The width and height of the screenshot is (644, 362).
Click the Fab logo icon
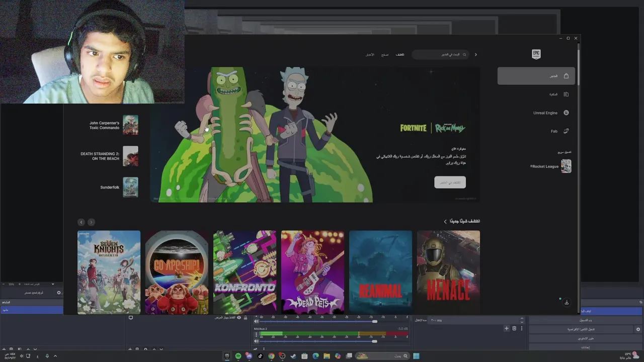pyautogui.click(x=566, y=131)
